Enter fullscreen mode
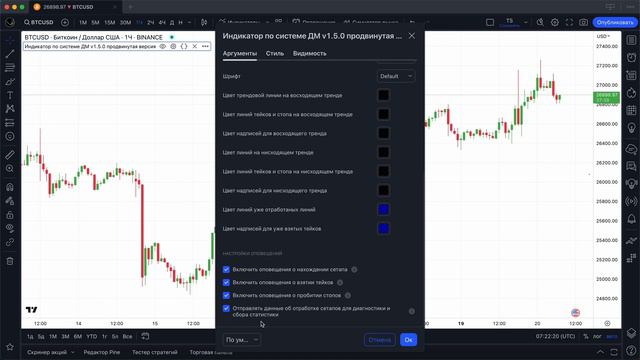 coord(569,22)
